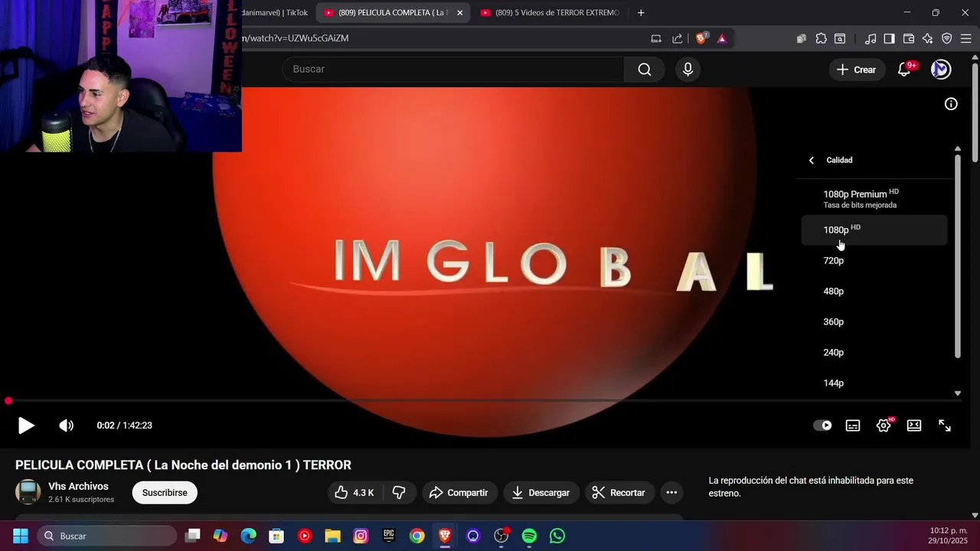980x551 pixels.
Task: Open the Windows Start menu
Action: [21, 536]
